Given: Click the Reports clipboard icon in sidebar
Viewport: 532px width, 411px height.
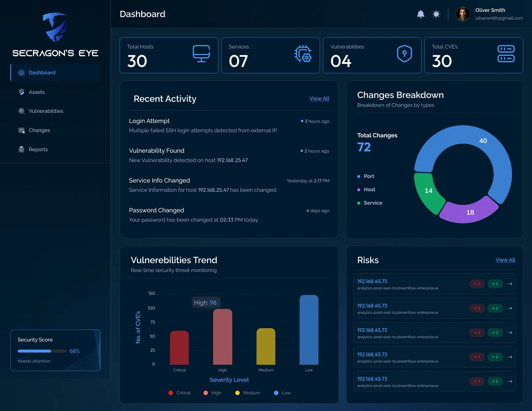Looking at the screenshot, I should (22, 149).
